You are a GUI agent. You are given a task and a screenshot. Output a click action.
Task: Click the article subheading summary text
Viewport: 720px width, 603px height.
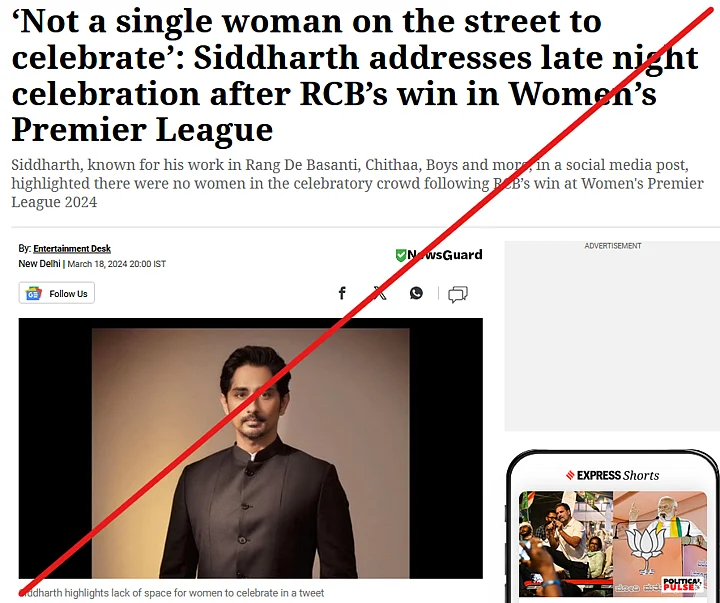tap(357, 183)
